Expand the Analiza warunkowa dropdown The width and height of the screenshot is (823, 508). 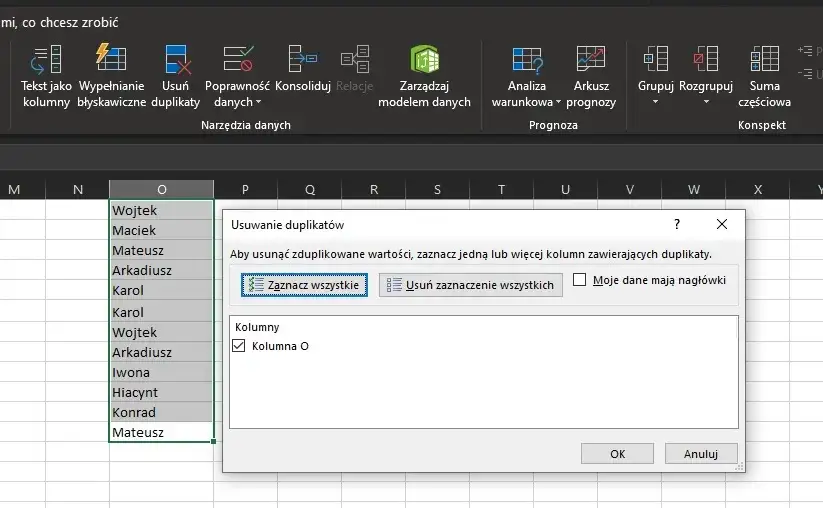coord(558,102)
